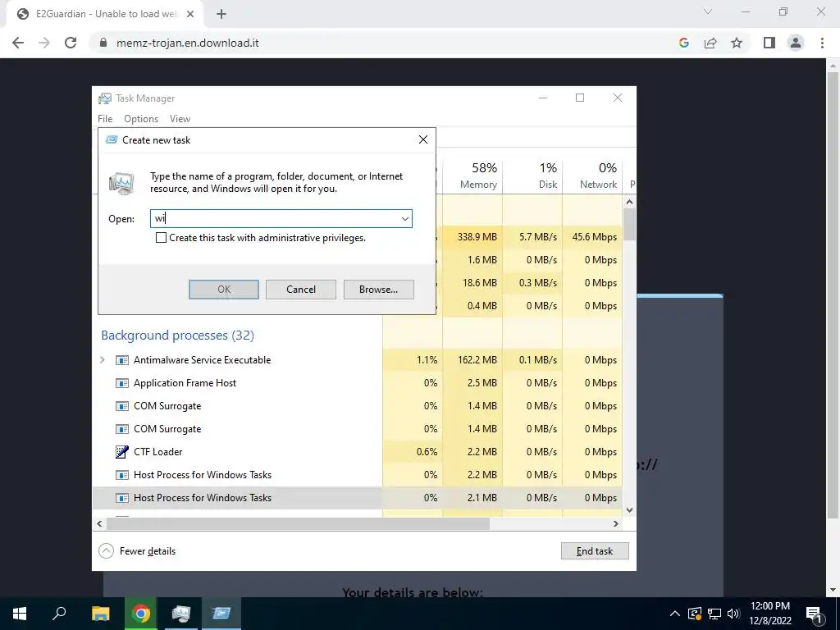840x630 pixels.
Task: Click Cancel in Create new task
Action: tap(301, 290)
